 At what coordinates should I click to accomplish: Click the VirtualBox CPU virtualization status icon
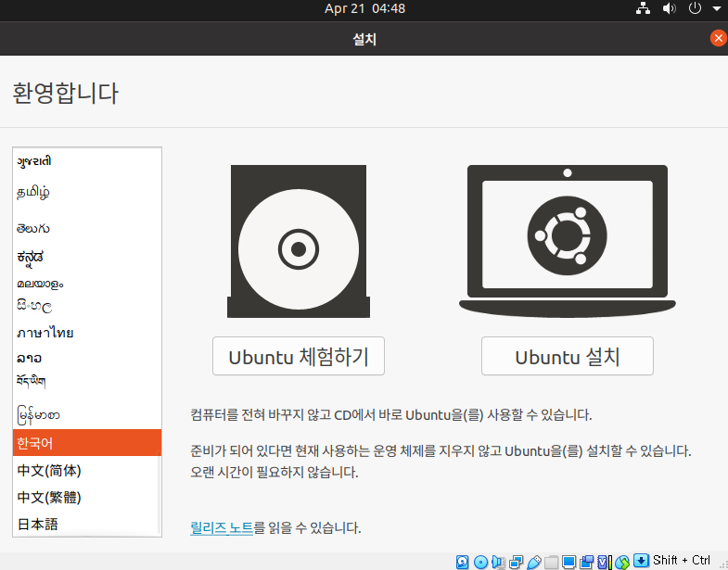pos(604,562)
